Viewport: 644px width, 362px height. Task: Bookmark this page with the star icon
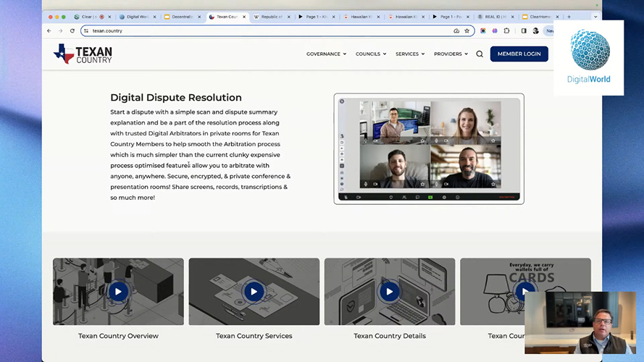coord(467,31)
